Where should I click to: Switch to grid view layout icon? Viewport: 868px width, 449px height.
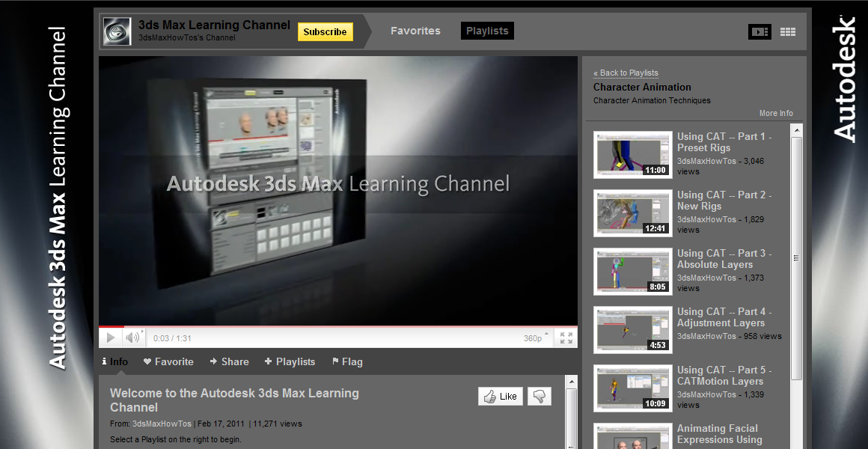tap(788, 32)
